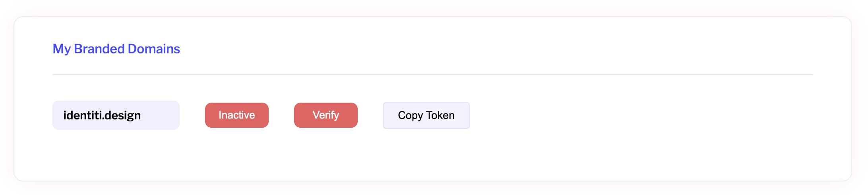This screenshot has width=868, height=195.
Task: Select the branded domain name entry
Action: click(x=116, y=115)
